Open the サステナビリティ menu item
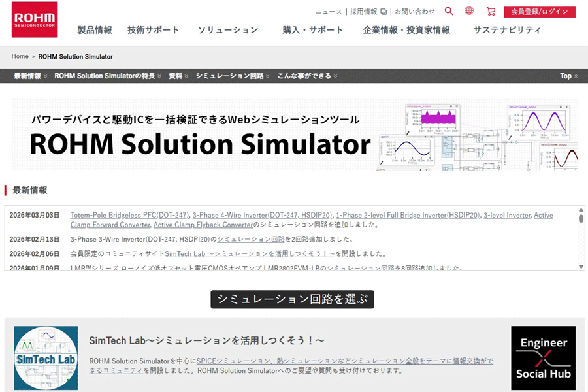588x392 pixels. click(x=507, y=30)
